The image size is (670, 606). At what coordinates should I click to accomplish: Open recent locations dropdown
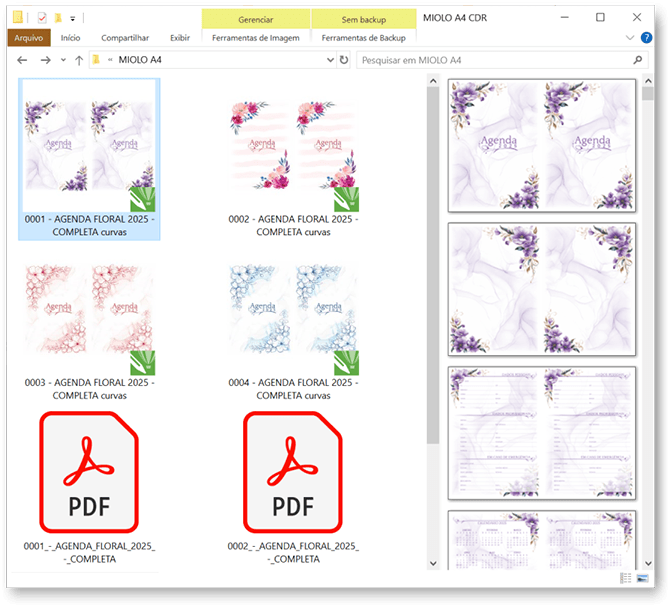click(x=63, y=60)
